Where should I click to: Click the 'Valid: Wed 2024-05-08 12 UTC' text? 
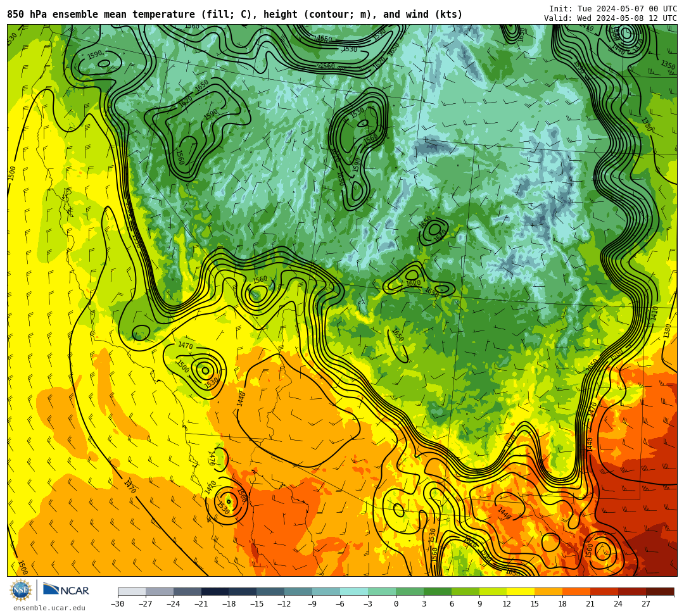pos(611,18)
